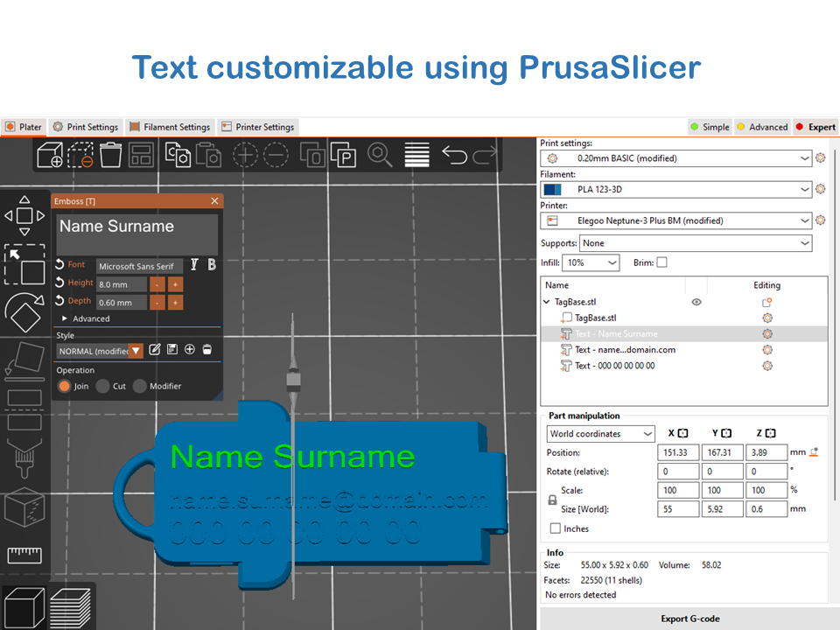Select the Cut operation radio button
This screenshot has height=630, width=840.
coord(103,386)
